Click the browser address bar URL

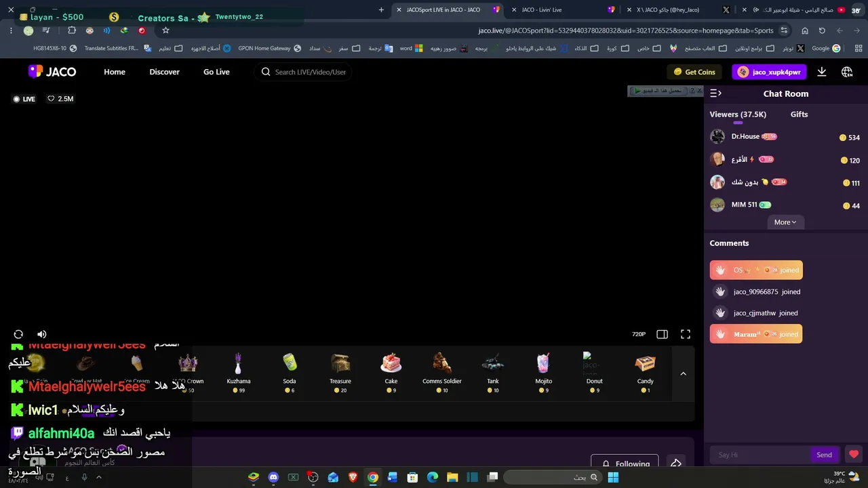[x=626, y=30]
